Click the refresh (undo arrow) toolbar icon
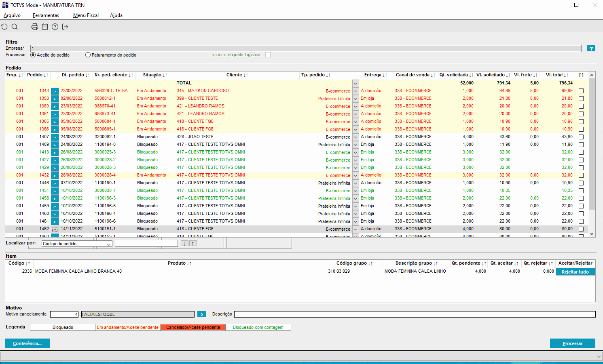Viewport: 603px width, 364px height. tap(4, 27)
